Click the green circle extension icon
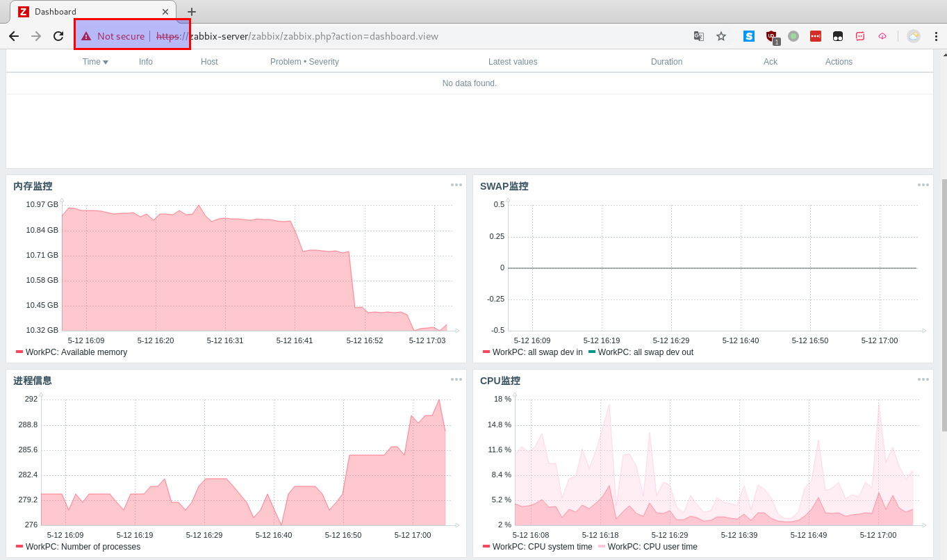Screen dimensions: 947x560 (x=793, y=36)
